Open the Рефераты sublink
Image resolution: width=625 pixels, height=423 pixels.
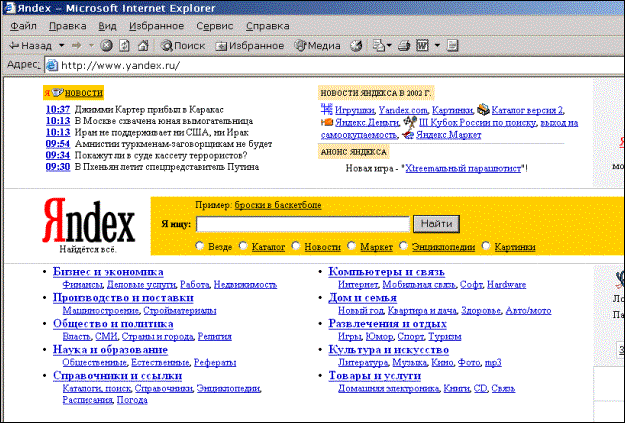[x=215, y=362]
